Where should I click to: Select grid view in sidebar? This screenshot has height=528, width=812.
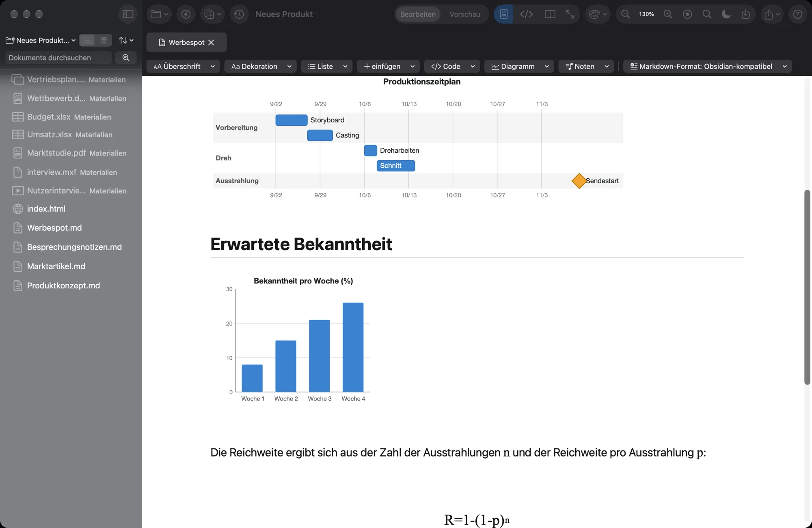click(x=104, y=40)
